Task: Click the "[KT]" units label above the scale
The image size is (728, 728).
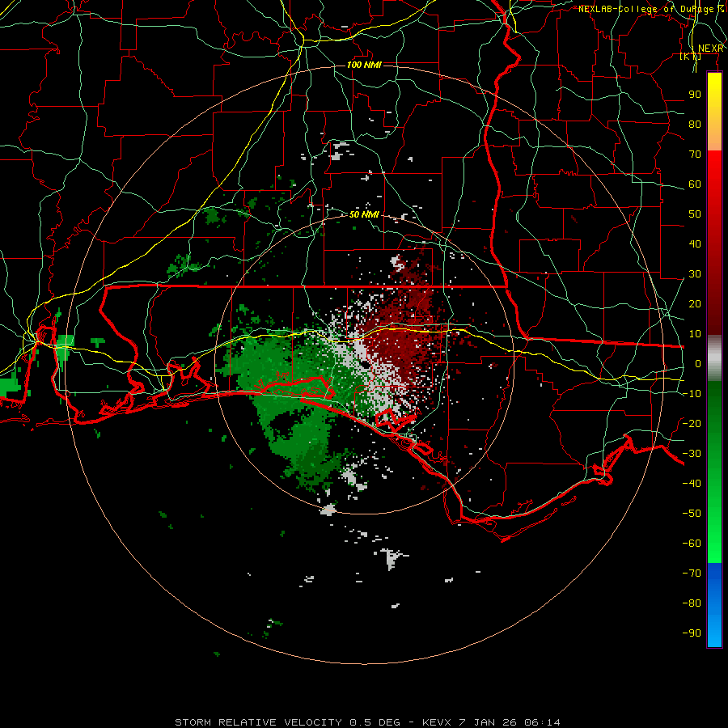Action: (x=691, y=57)
